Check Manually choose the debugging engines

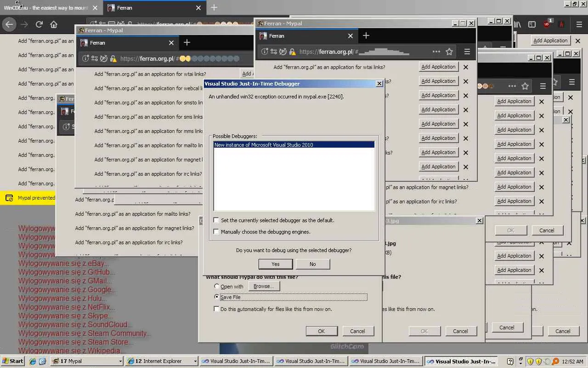point(216,232)
